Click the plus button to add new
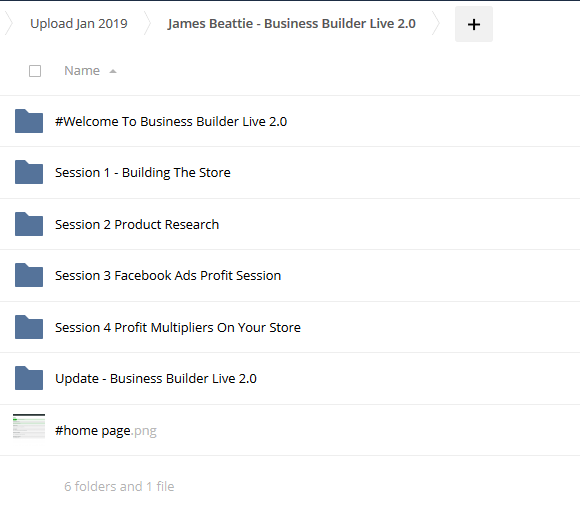 click(x=473, y=24)
